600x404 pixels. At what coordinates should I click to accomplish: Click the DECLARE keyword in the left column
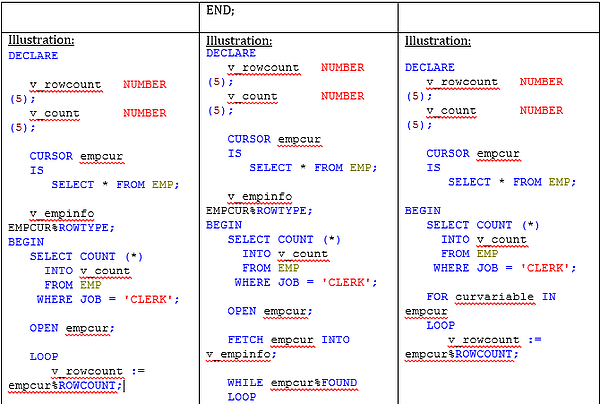[x=33, y=56]
